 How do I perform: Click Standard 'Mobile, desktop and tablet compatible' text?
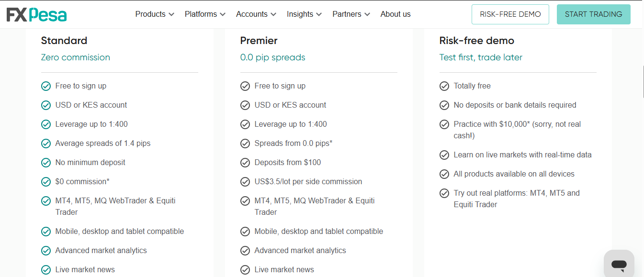click(x=120, y=232)
